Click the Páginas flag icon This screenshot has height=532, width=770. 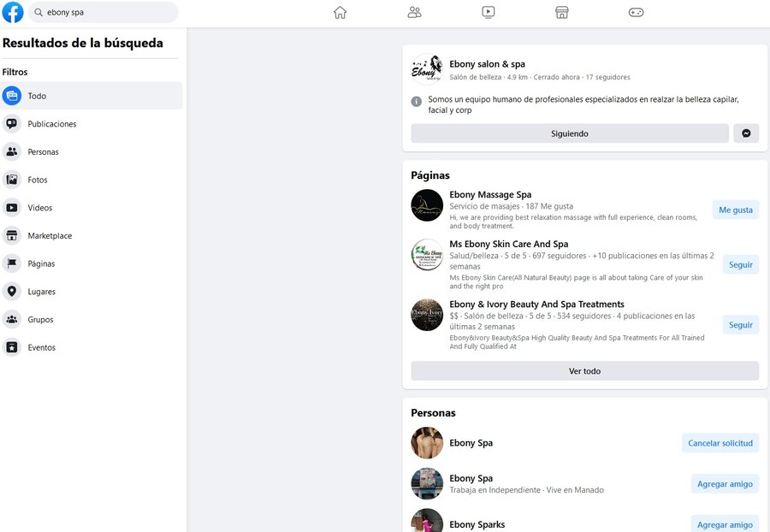pyautogui.click(x=12, y=263)
